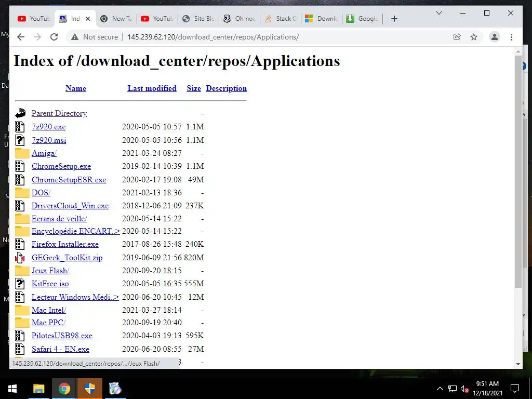Click the compressed file icon beside GEGeek_ToolKit.zip
The height and width of the screenshot is (399, 532).
[20, 258]
